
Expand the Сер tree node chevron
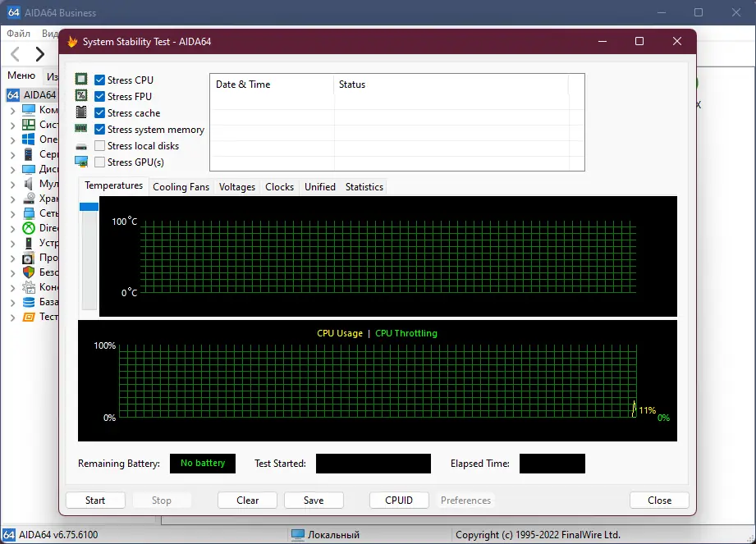(12, 155)
